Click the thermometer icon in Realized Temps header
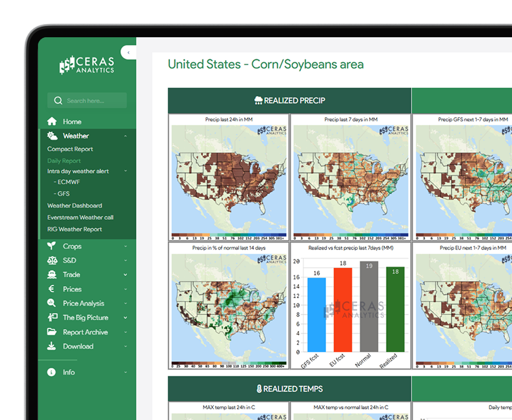The height and width of the screenshot is (420, 512). (259, 388)
